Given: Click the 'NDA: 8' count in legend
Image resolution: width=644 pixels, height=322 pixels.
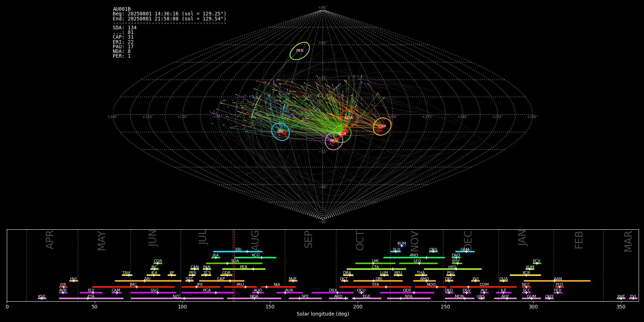Looking at the screenshot, I should [122, 52].
